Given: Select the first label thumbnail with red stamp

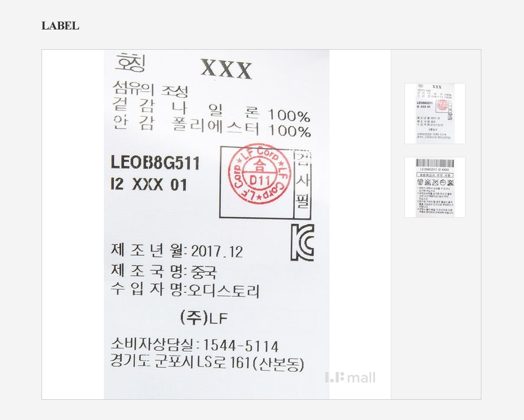Looking at the screenshot, I should point(435,114).
